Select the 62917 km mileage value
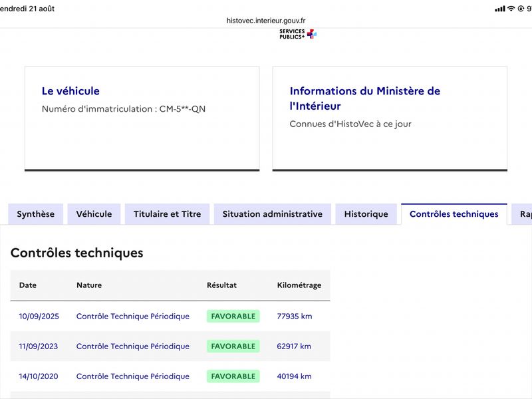This screenshot has width=532, height=399. pos(294,346)
